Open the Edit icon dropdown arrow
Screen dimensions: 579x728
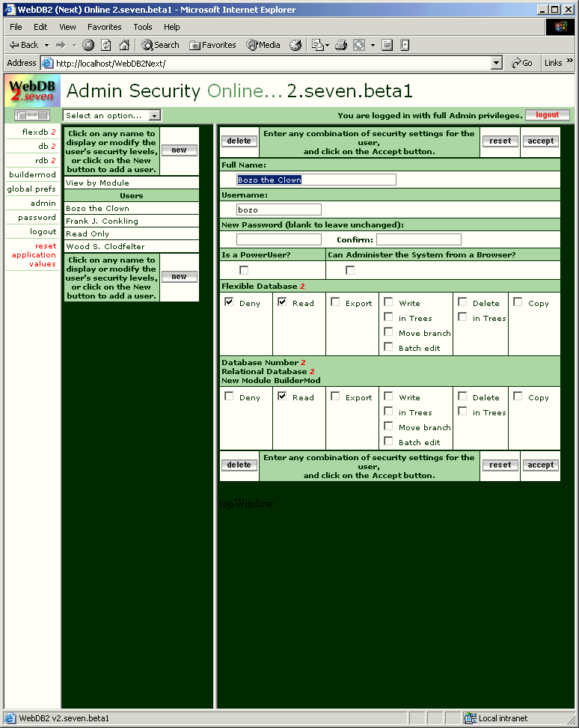373,45
